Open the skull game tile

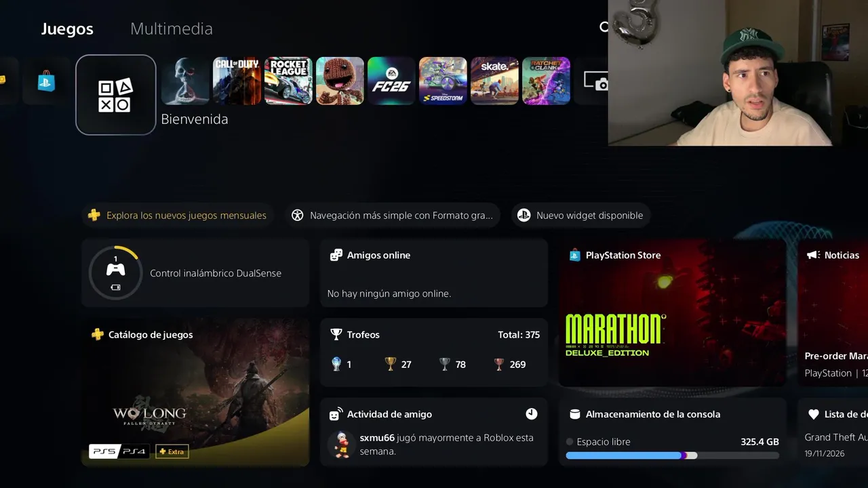tap(186, 81)
